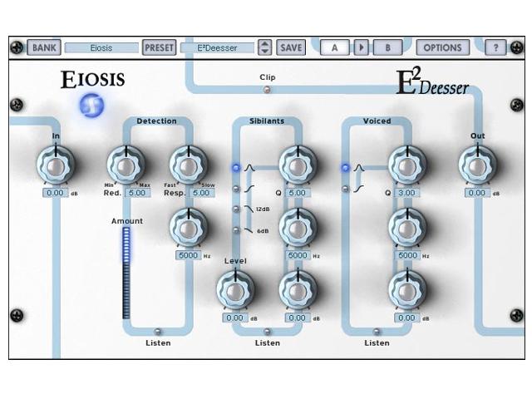Click the Voiced 5000 Hz value field
Screen dimensions: 532x399
[407, 255]
